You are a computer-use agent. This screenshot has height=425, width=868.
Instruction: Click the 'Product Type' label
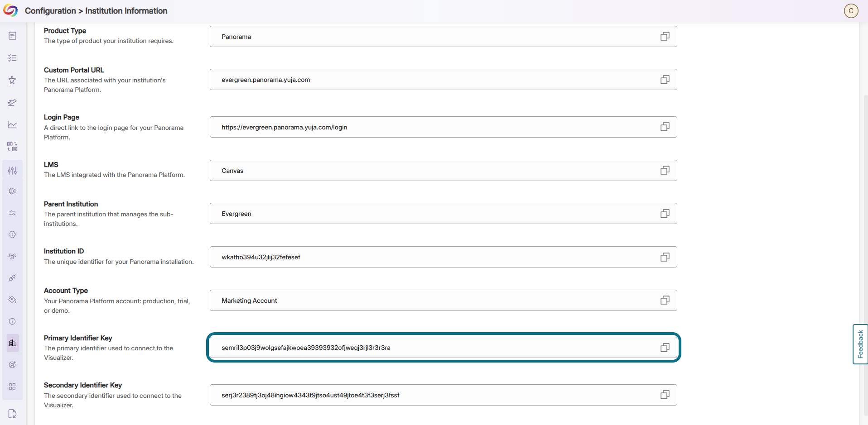coord(65,31)
